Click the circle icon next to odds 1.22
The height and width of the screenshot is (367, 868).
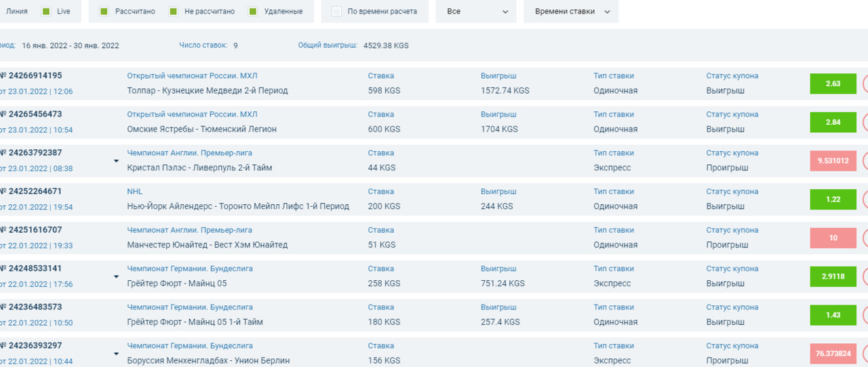pos(865,199)
